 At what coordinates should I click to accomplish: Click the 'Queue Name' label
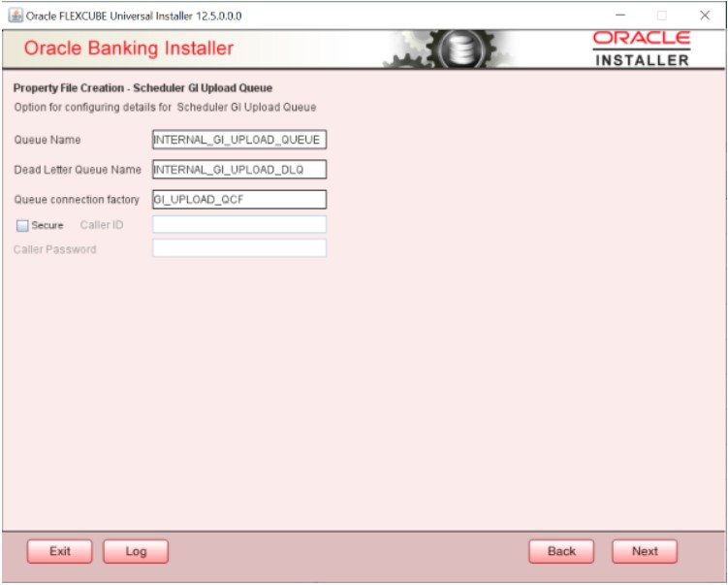click(x=47, y=140)
